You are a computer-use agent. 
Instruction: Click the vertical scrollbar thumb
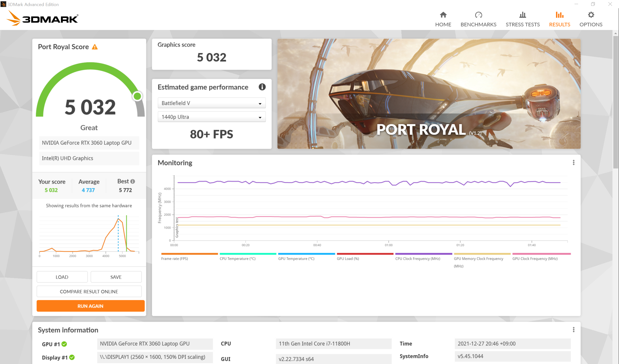[615, 102]
